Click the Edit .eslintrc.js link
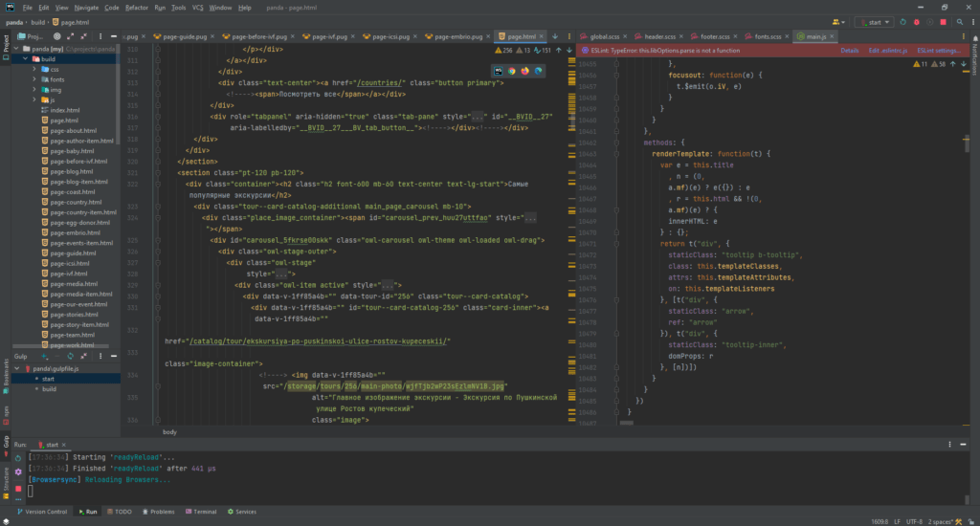 coord(886,50)
